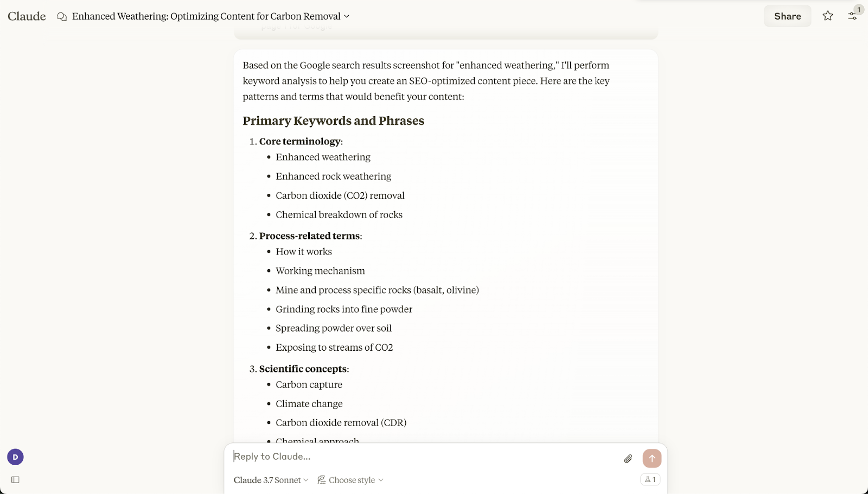Click the star icon to favorite the chat
The image size is (868, 494).
tap(827, 16)
